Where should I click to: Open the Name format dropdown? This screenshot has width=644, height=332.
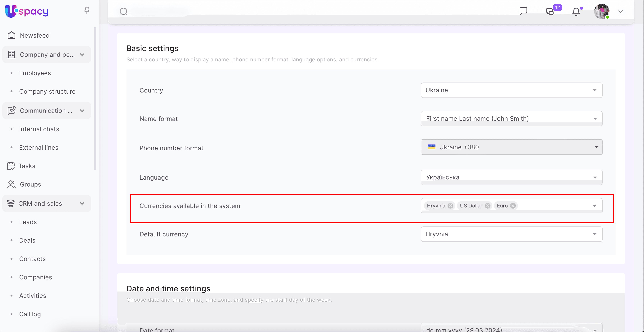[x=511, y=119]
